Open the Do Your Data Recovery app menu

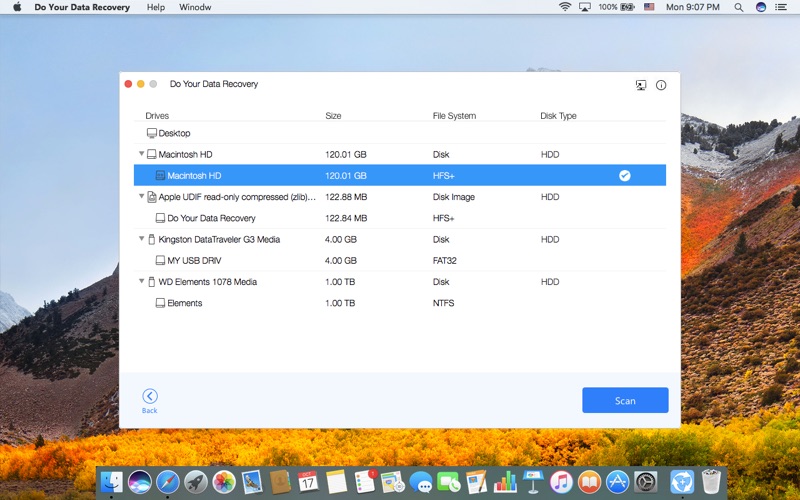pyautogui.click(x=82, y=7)
